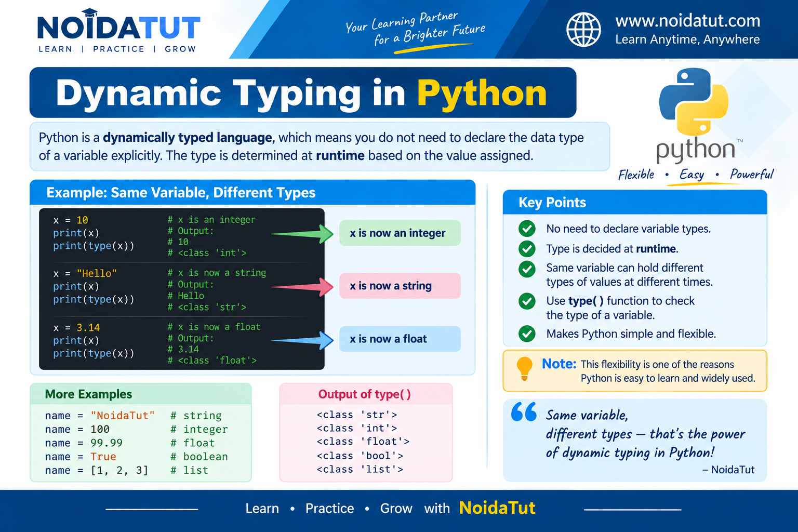Click <class 'list'> in type output
Viewport: 798px width, 532px height.
point(360,469)
